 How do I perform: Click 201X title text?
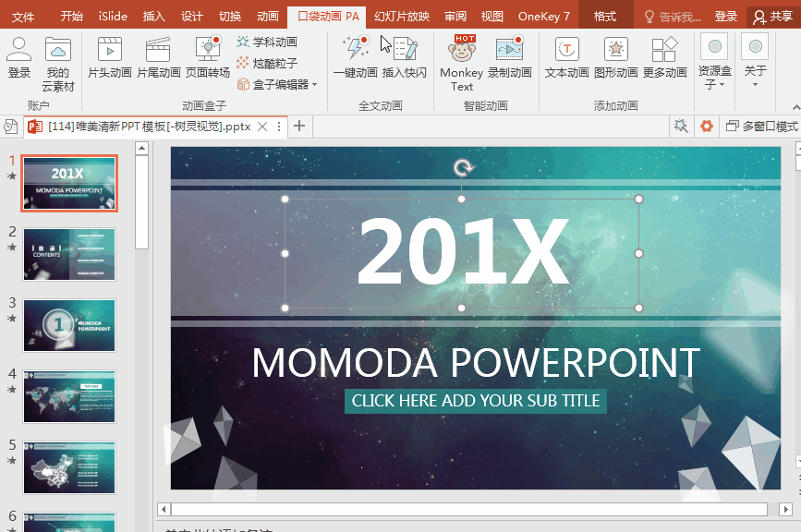point(463,252)
